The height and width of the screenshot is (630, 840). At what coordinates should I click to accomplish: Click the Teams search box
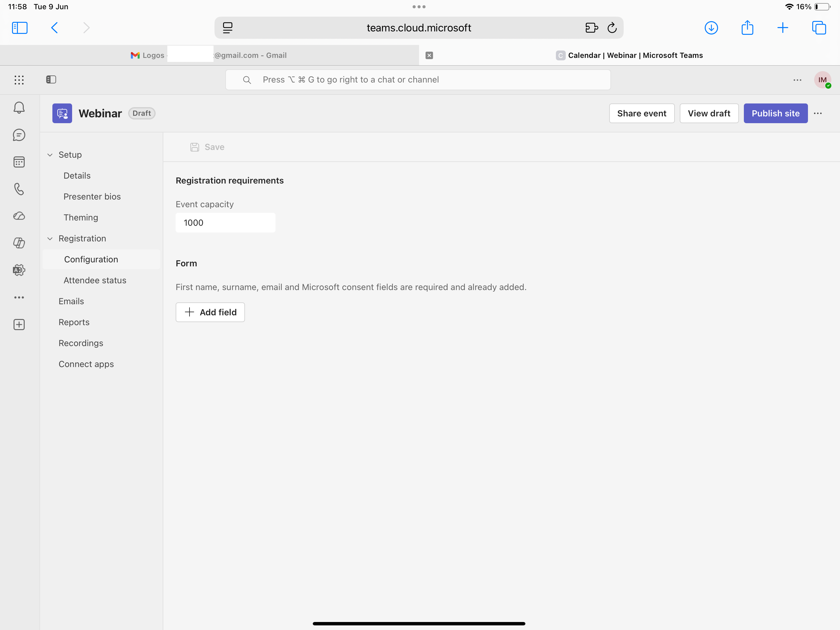tap(418, 80)
